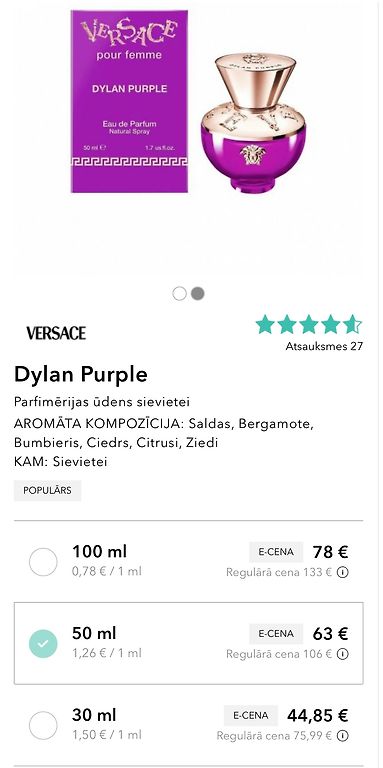Click the Dylan Purple perfume box image
This screenshot has width=383, height=768.
coord(129,101)
